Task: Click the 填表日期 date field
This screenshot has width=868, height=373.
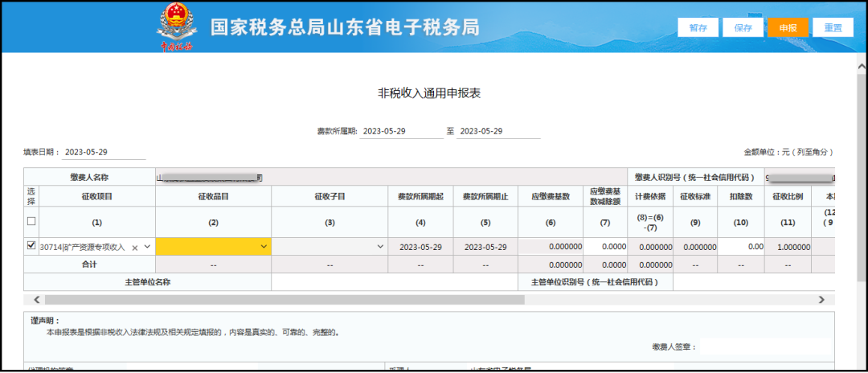Action: (104, 152)
